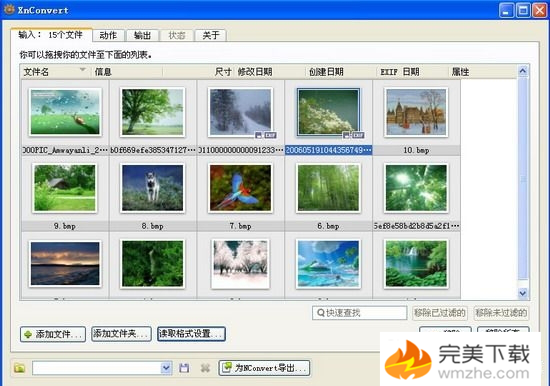
Task: Click the sort arrow on 文件名 column
Action: click(83, 69)
